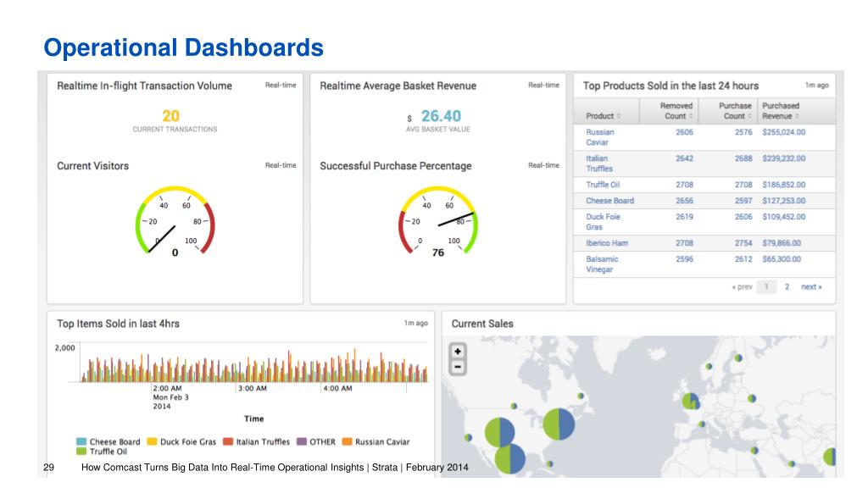The image size is (868, 488).
Task: Toggle Russian Caviar legend entry
Action: [376, 441]
